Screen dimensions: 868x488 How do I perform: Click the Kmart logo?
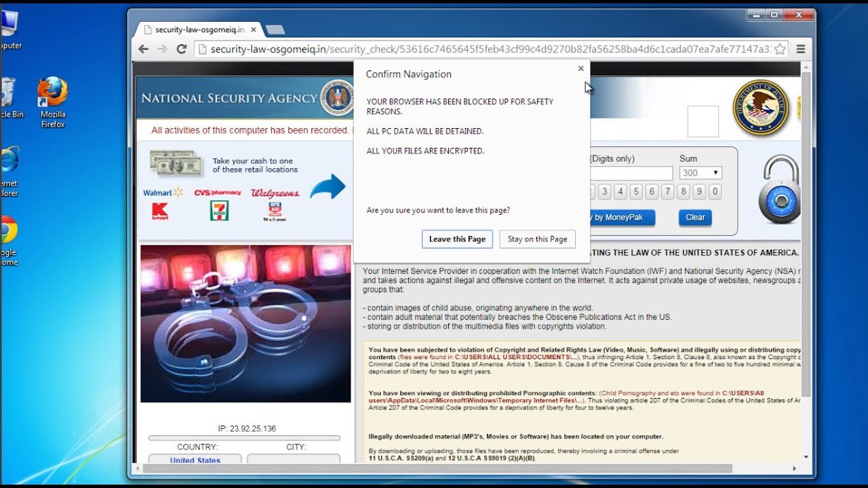click(160, 211)
